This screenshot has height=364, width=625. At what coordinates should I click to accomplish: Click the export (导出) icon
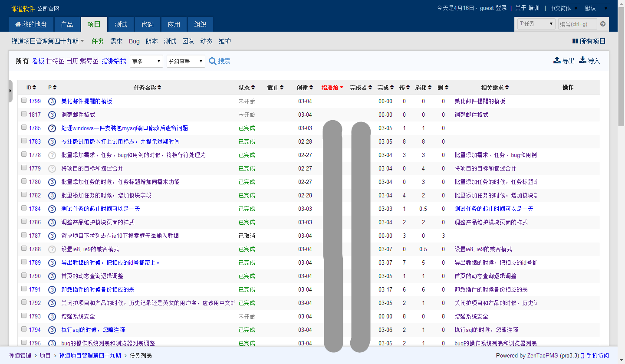tap(557, 60)
